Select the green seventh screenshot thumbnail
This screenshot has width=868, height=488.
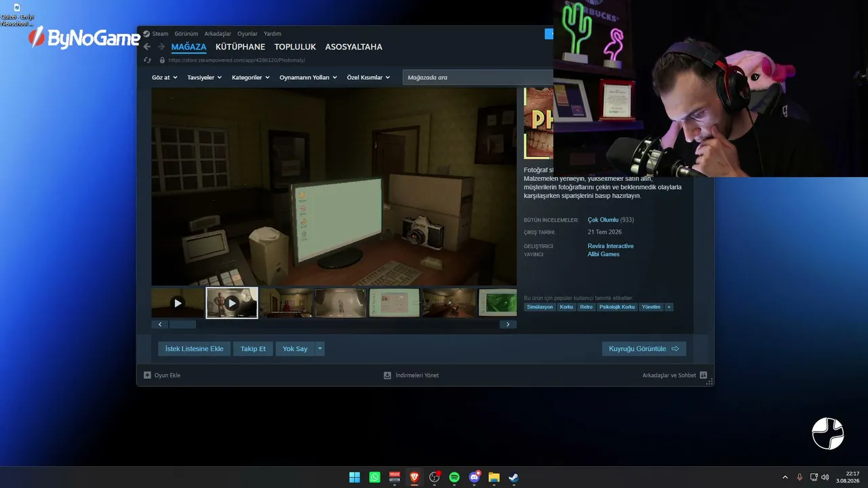click(x=497, y=303)
